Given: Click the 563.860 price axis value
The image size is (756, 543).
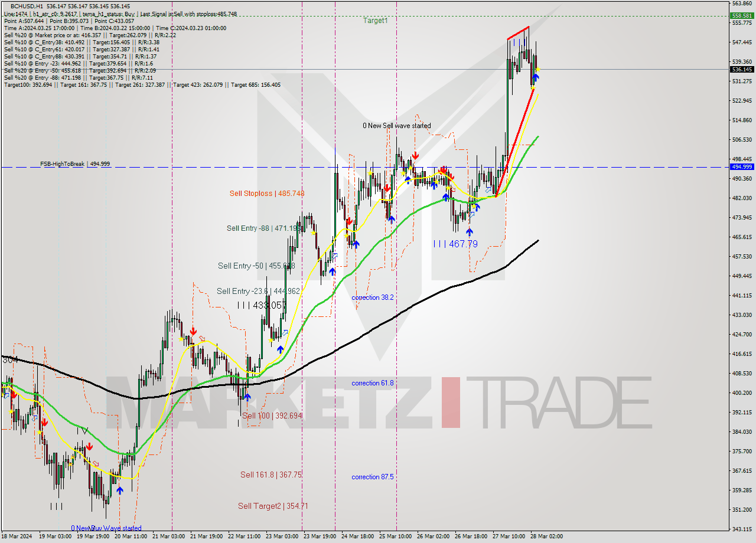Looking at the screenshot, I should [x=742, y=3].
